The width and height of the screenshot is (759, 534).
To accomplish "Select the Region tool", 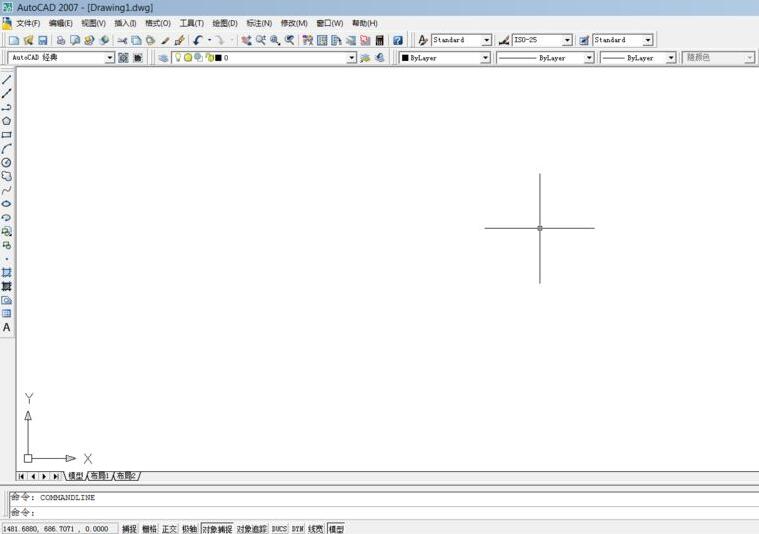I will pyautogui.click(x=7, y=300).
